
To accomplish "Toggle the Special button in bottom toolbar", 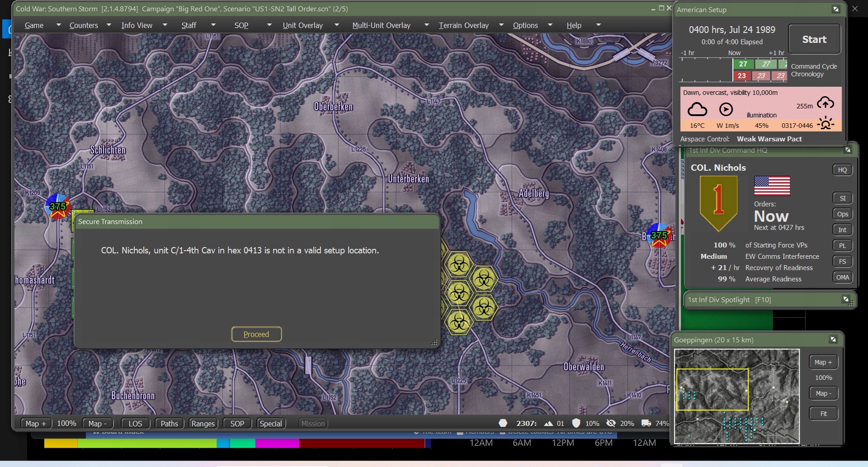I will pyautogui.click(x=271, y=424).
